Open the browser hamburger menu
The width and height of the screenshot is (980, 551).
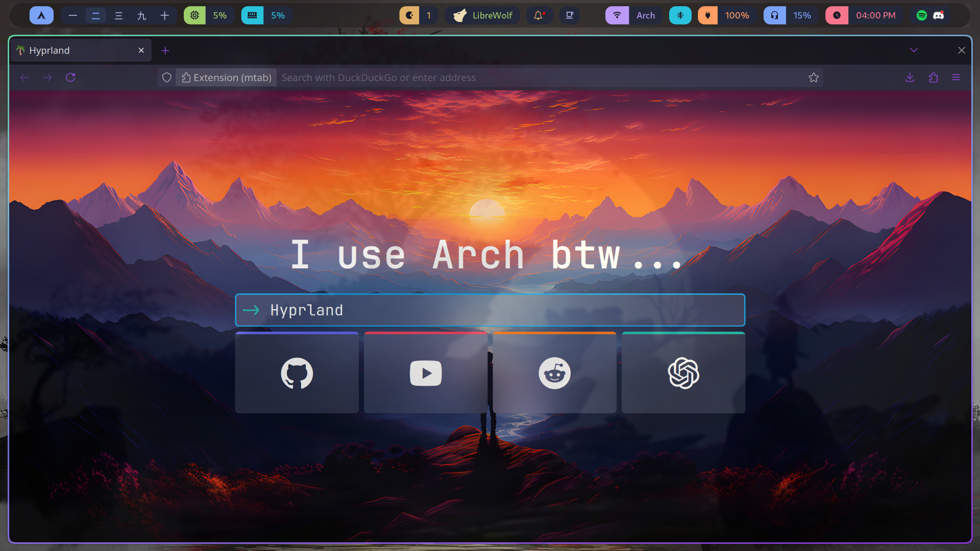coord(956,78)
